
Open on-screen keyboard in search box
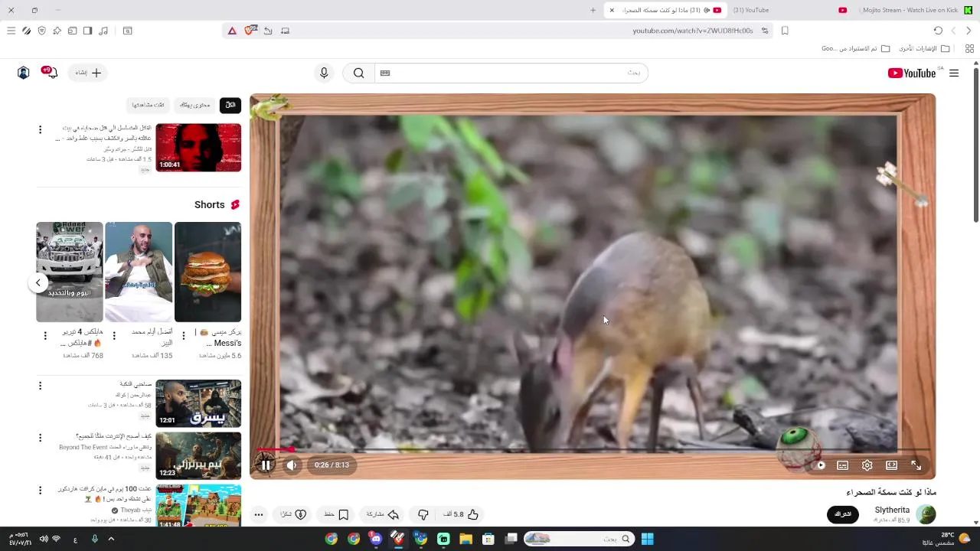(385, 73)
